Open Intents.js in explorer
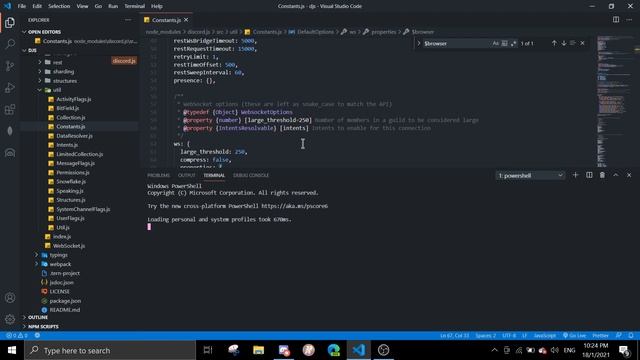 tap(67, 145)
